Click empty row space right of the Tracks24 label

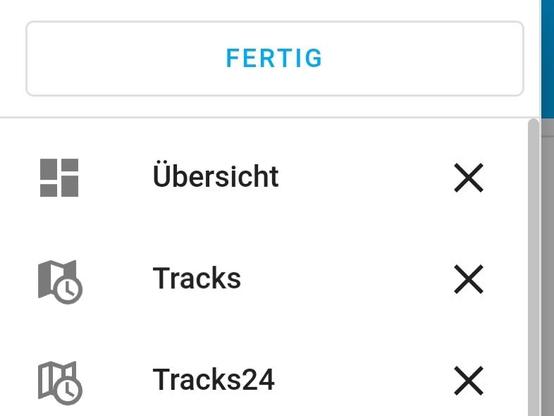(x=364, y=381)
